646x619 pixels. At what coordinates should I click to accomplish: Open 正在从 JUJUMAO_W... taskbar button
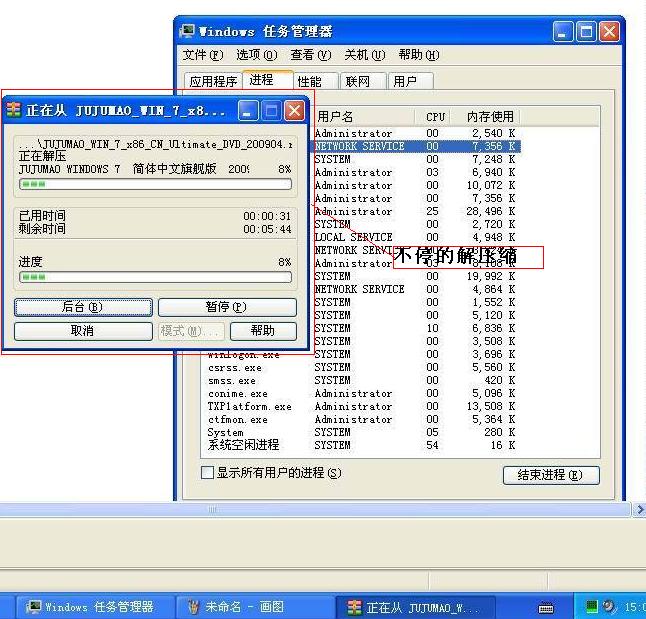[x=414, y=607]
